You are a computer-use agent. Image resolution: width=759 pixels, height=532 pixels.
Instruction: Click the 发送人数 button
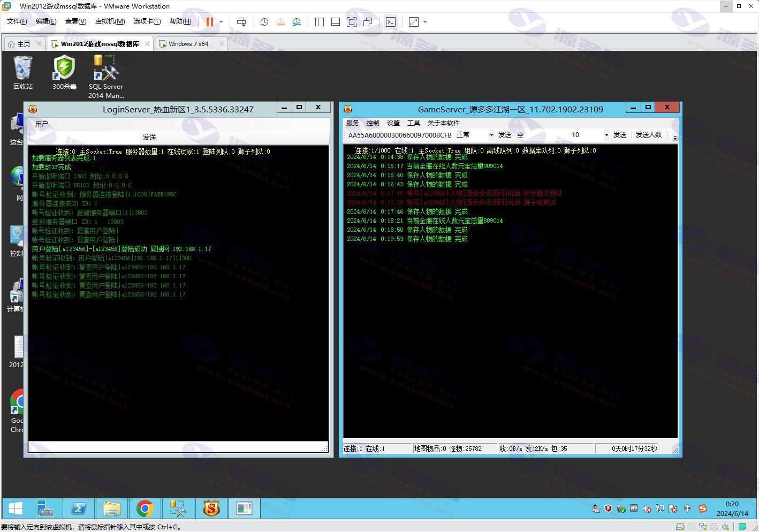[649, 135]
